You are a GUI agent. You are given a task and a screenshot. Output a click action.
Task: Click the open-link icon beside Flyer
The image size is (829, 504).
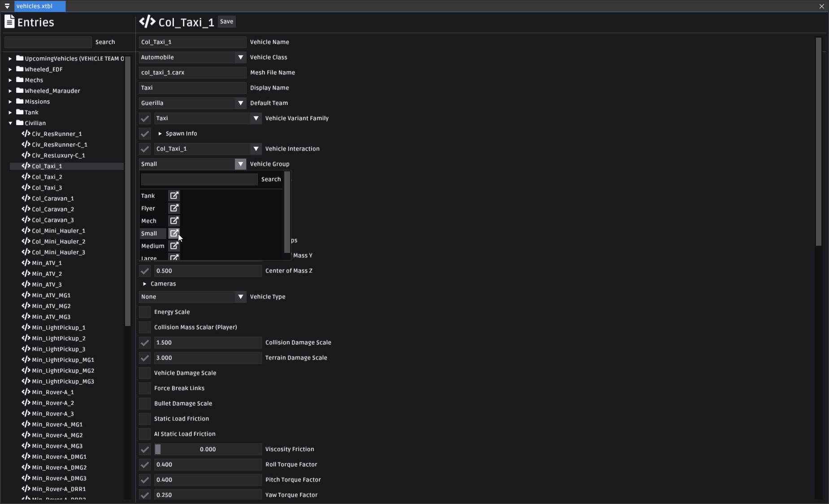[x=174, y=208]
